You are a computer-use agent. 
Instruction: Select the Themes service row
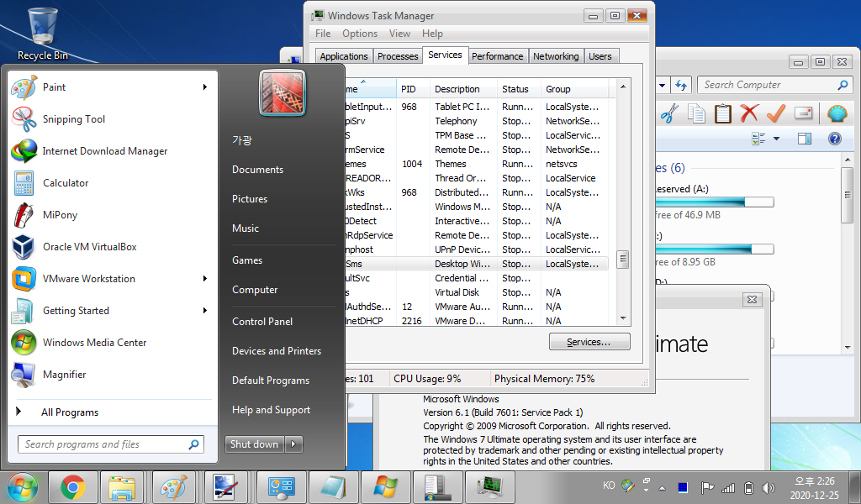[x=476, y=164]
